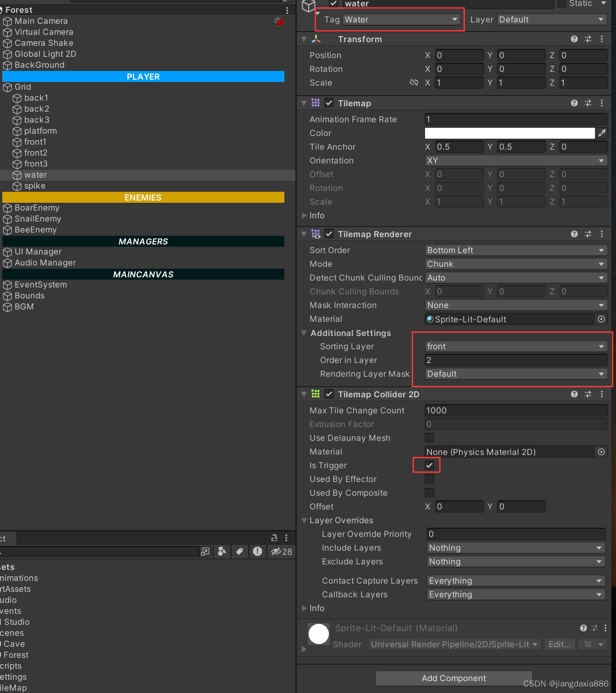Enable Used By Composite checkbox

[x=429, y=493]
